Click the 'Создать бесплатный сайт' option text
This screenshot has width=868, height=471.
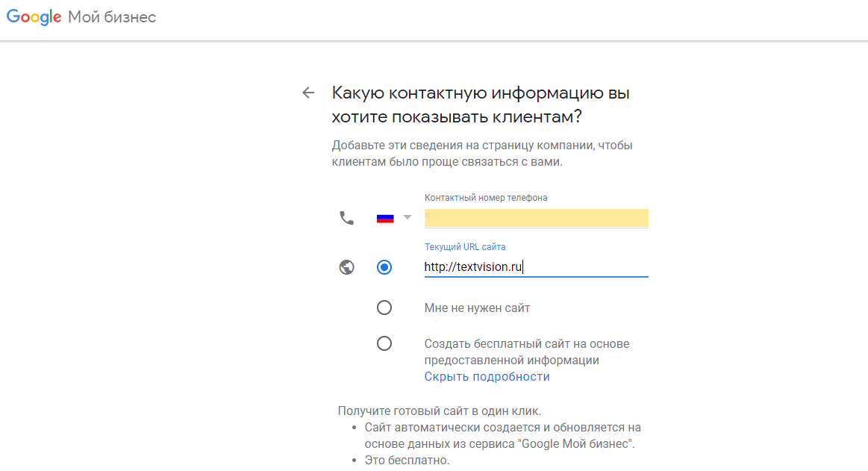[x=526, y=351]
